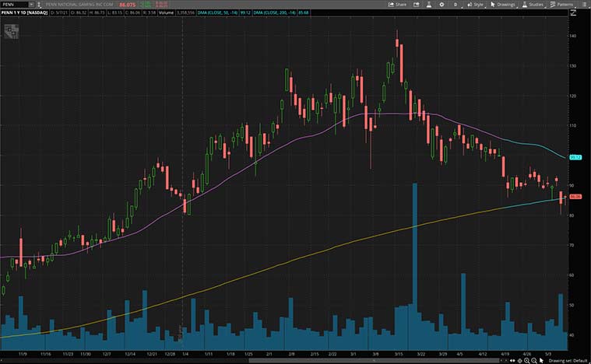Open the Drawings menu
Screen dimensions: 591x364
pos(505,4)
